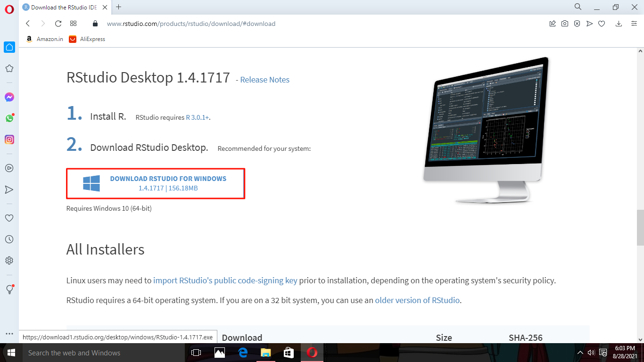Screen dimensions: 644x362
Task: Follow the R 3.0.1+ link
Action: pyautogui.click(x=198, y=117)
